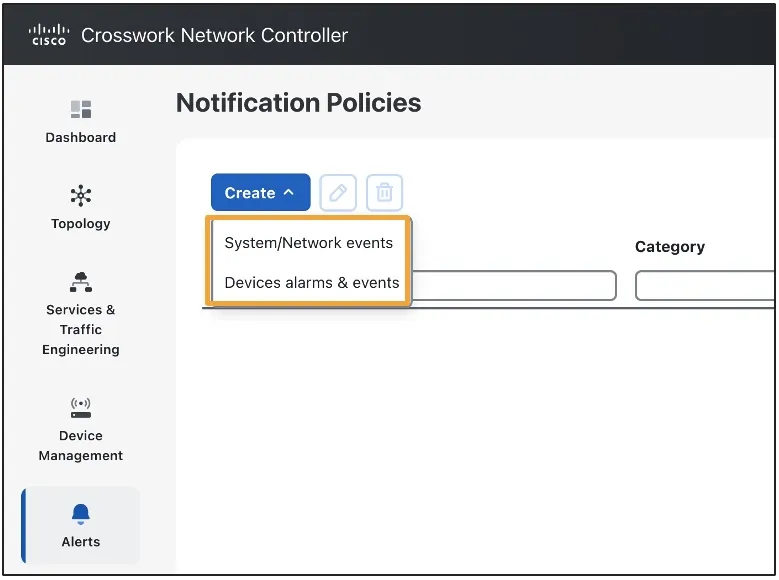Image resolution: width=779 pixels, height=580 pixels.
Task: Go to Topology via its icon
Action: 80,195
